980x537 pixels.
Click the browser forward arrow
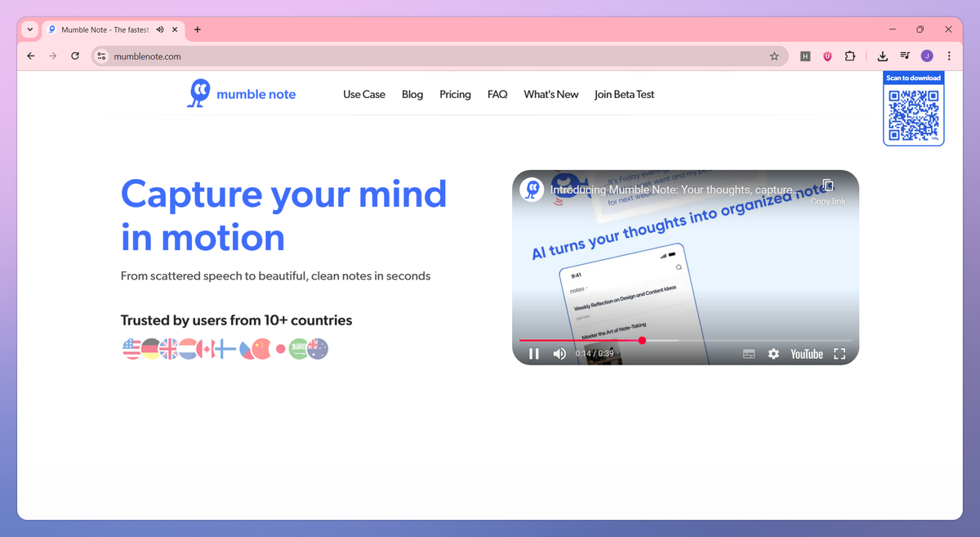click(x=53, y=56)
